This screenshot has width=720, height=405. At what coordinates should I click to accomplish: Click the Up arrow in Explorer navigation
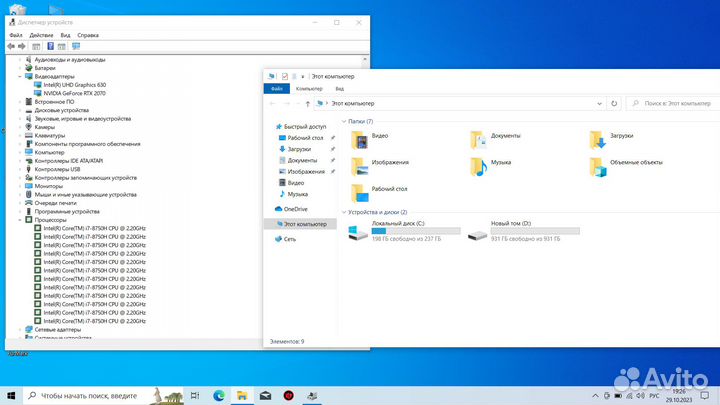click(306, 103)
